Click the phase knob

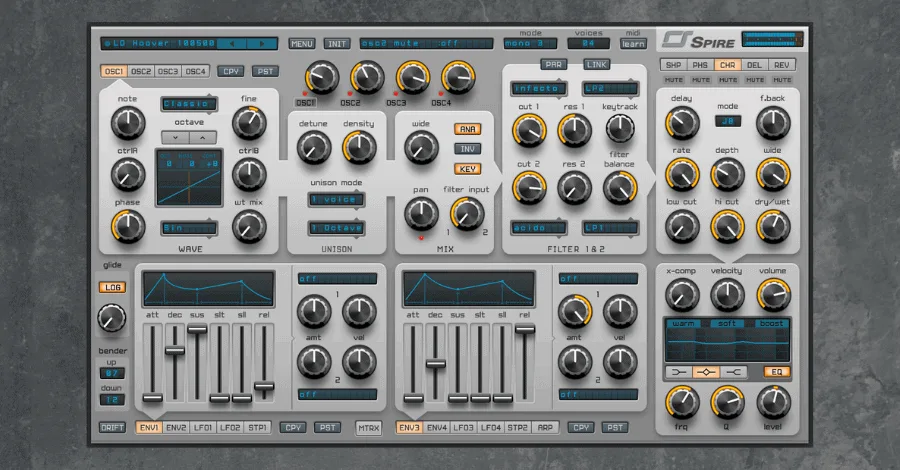[127, 226]
